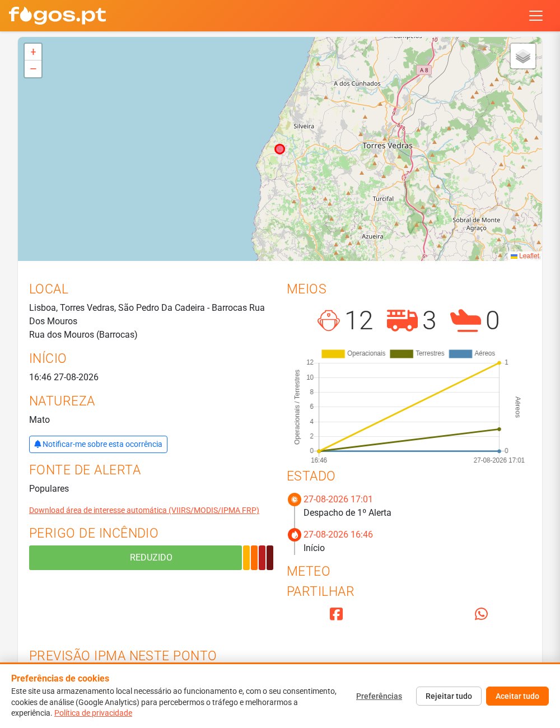Click the A dos Cunhados map label
This screenshot has width=560, height=728.
(357, 83)
